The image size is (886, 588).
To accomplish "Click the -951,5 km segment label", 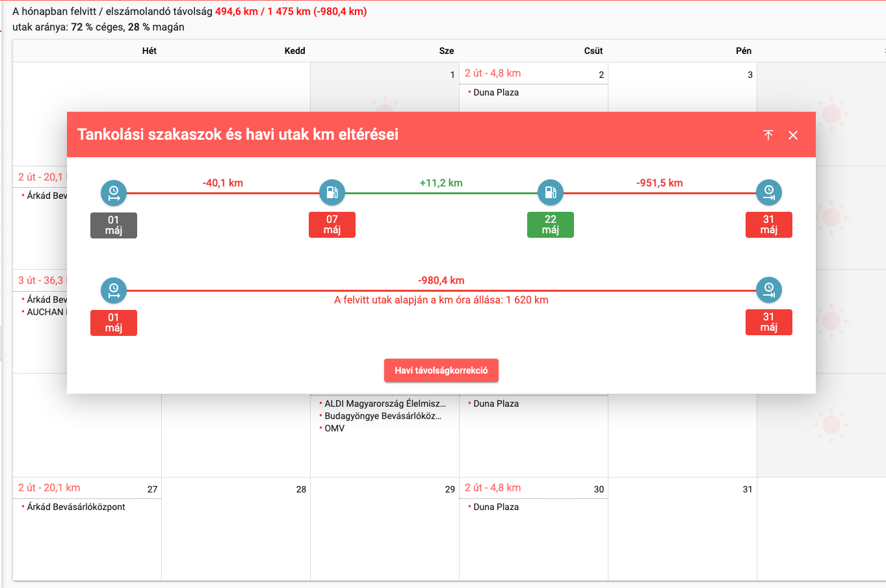I will [660, 183].
